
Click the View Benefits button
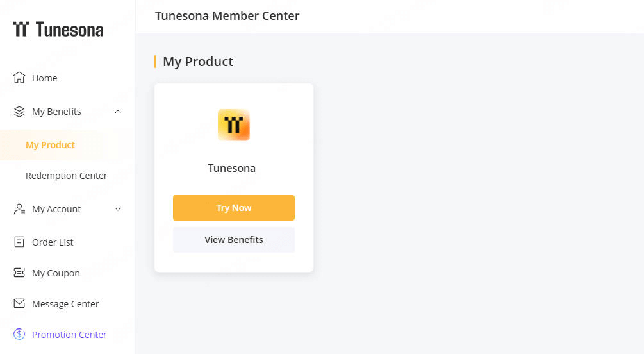234,240
